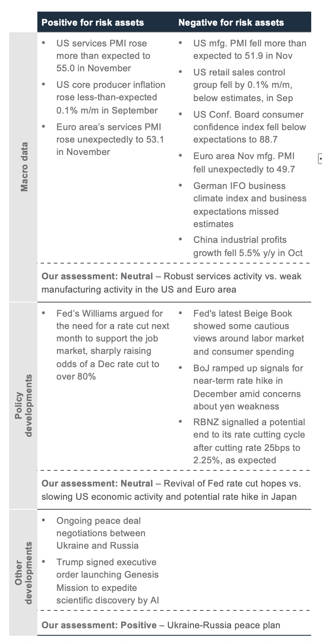Screen dimensions: 322x644
Task: Click the left-arrow button at right edge
Action: (x=320, y=158)
